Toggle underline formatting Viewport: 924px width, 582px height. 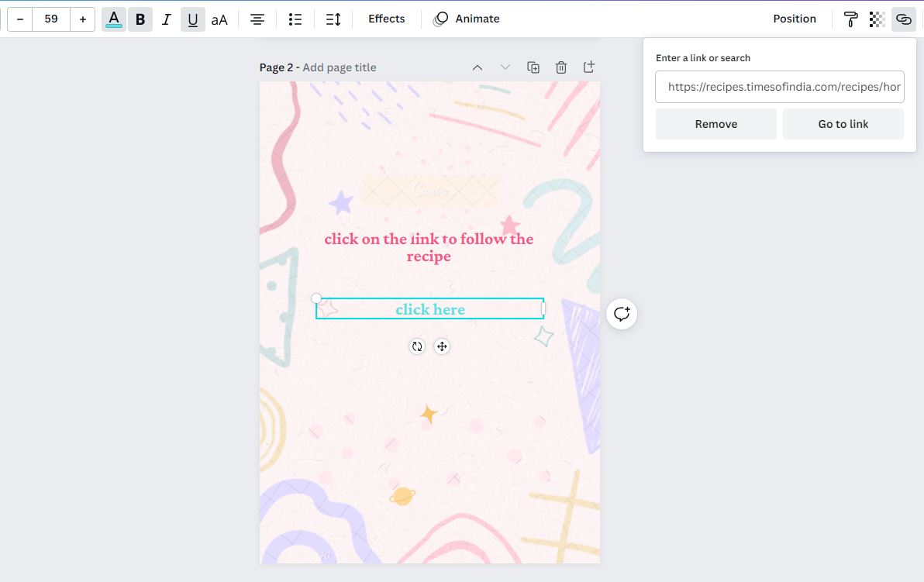pos(192,19)
